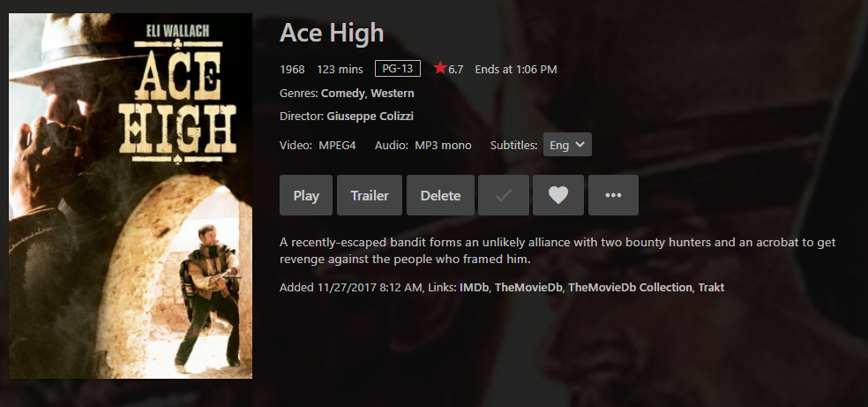
Task: View director Giuseppe Colizzi's page
Action: 370,117
